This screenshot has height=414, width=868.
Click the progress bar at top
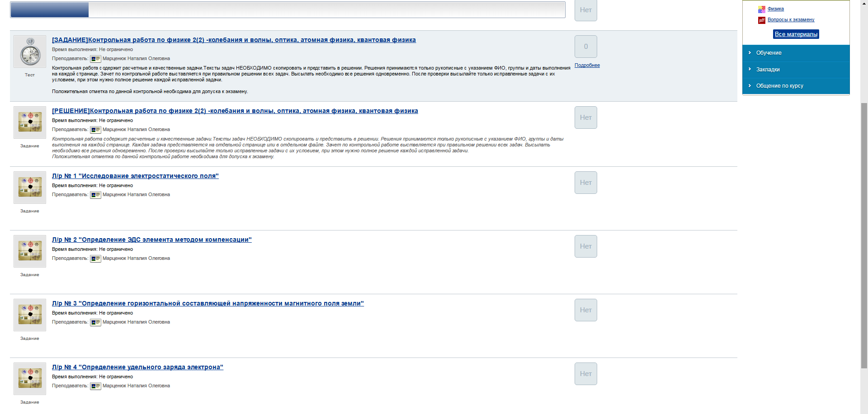pyautogui.click(x=288, y=10)
